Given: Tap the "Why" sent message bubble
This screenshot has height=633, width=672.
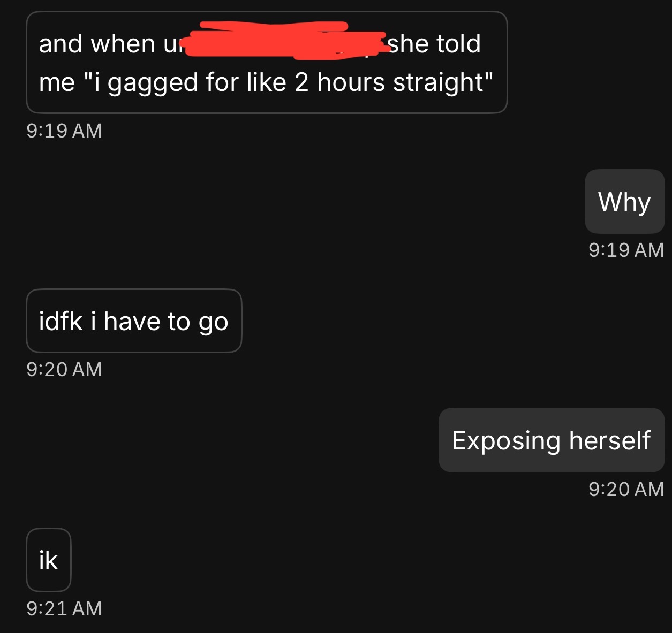Looking at the screenshot, I should click(x=624, y=202).
